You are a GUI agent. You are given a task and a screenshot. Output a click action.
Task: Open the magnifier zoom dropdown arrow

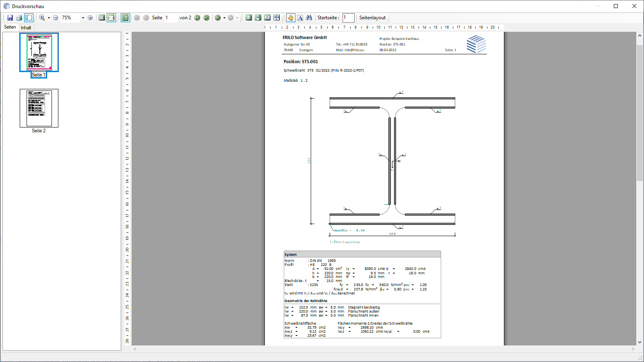(x=49, y=18)
